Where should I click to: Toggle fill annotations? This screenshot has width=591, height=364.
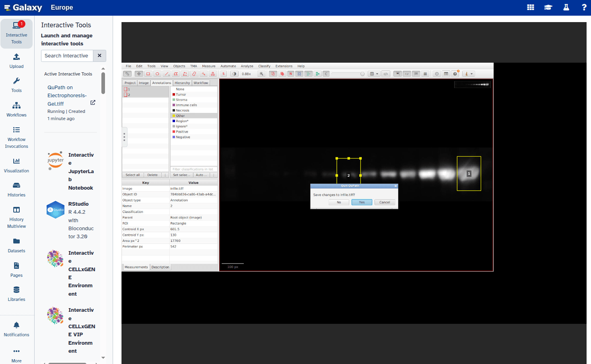[282, 74]
